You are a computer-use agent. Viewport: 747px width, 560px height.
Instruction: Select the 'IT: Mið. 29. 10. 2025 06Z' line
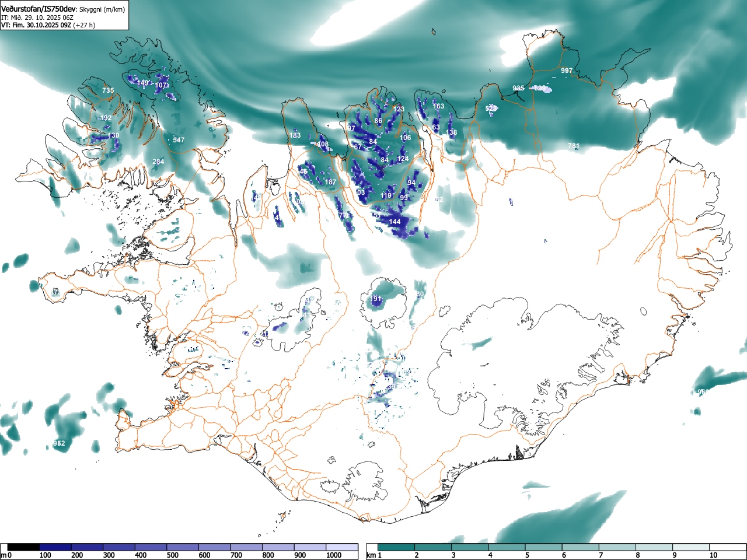37,17
